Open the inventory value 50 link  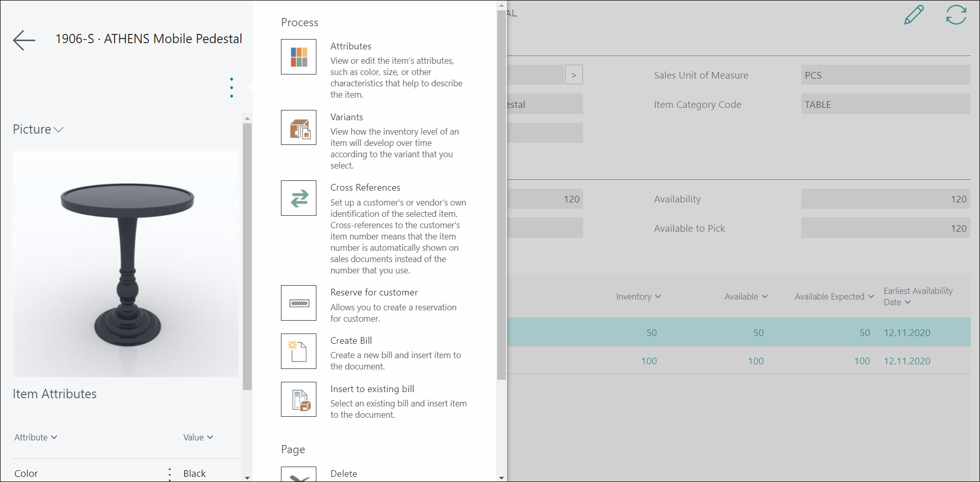coord(651,332)
